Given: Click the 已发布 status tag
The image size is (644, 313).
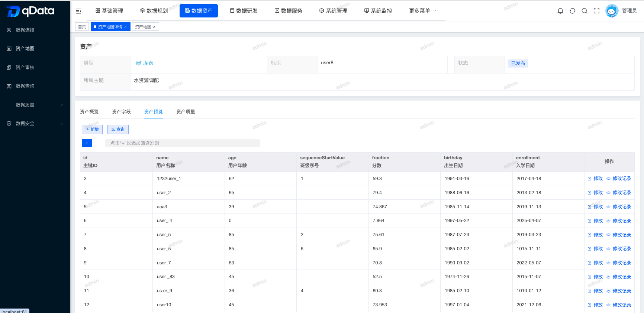Looking at the screenshot, I should point(518,63).
